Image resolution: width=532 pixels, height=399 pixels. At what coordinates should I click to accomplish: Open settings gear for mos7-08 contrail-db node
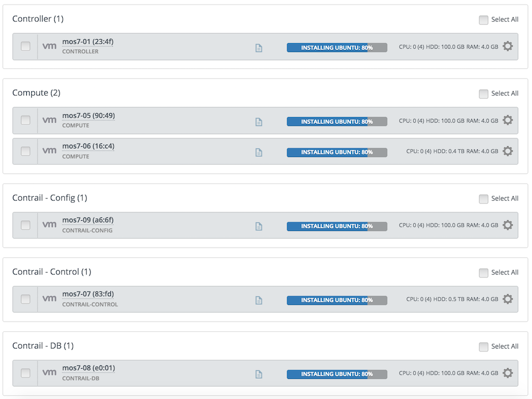coord(507,373)
